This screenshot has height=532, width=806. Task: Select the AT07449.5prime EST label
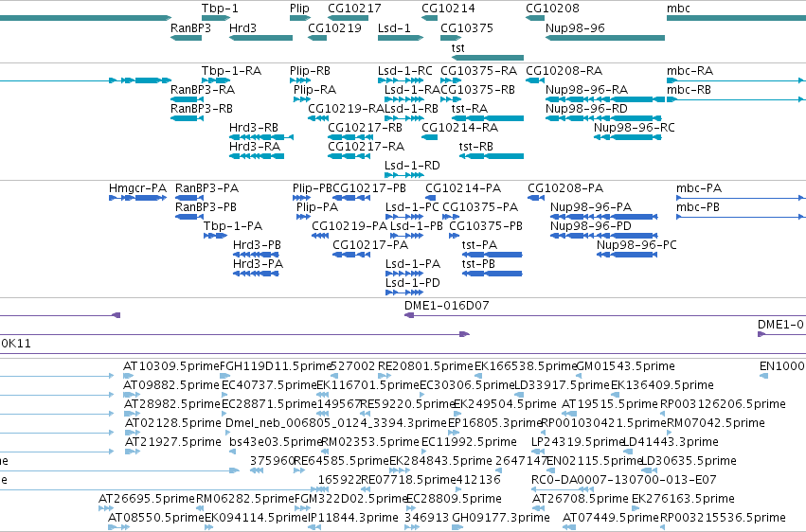tap(611, 517)
